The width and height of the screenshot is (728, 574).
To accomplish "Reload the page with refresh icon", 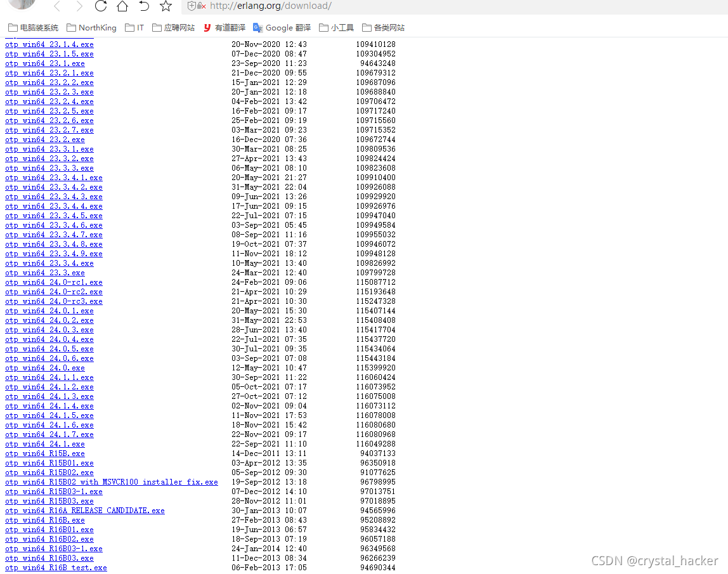I will click(101, 6).
